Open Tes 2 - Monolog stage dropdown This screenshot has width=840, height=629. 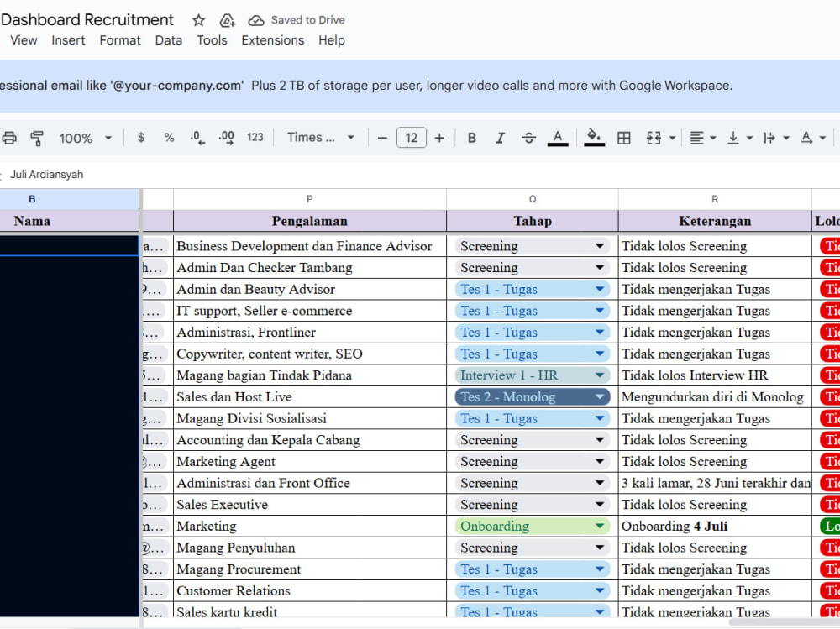[x=600, y=397]
